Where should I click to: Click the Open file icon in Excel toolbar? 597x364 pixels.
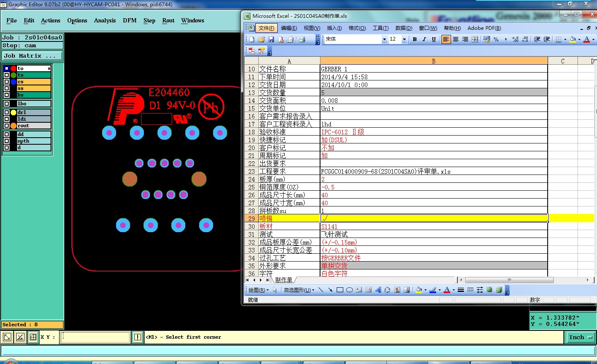[x=261, y=39]
